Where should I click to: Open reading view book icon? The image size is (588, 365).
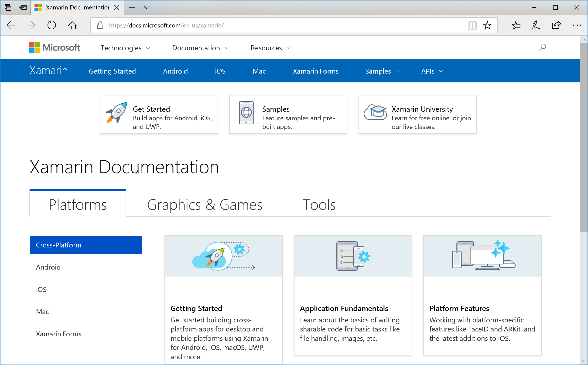tap(472, 25)
